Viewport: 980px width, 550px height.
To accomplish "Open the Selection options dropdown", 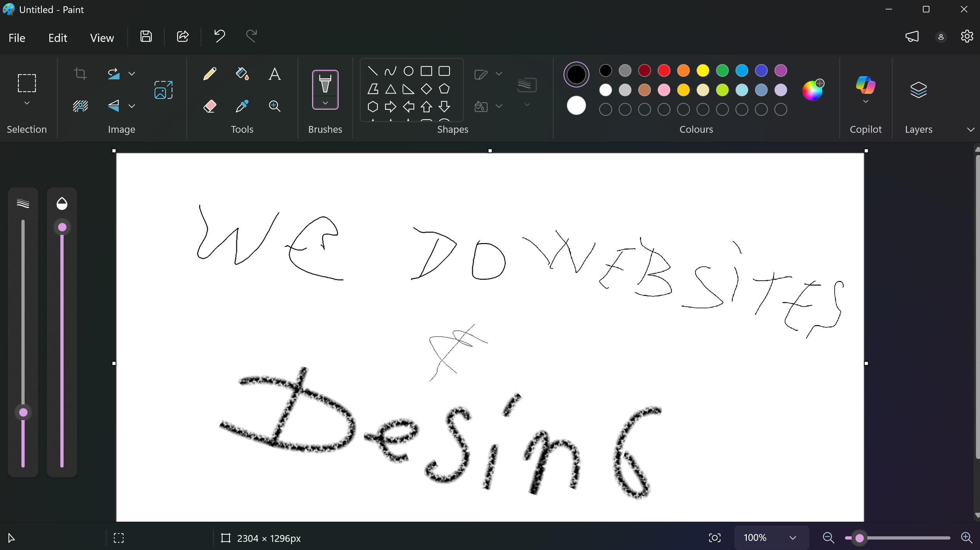I will point(27,103).
